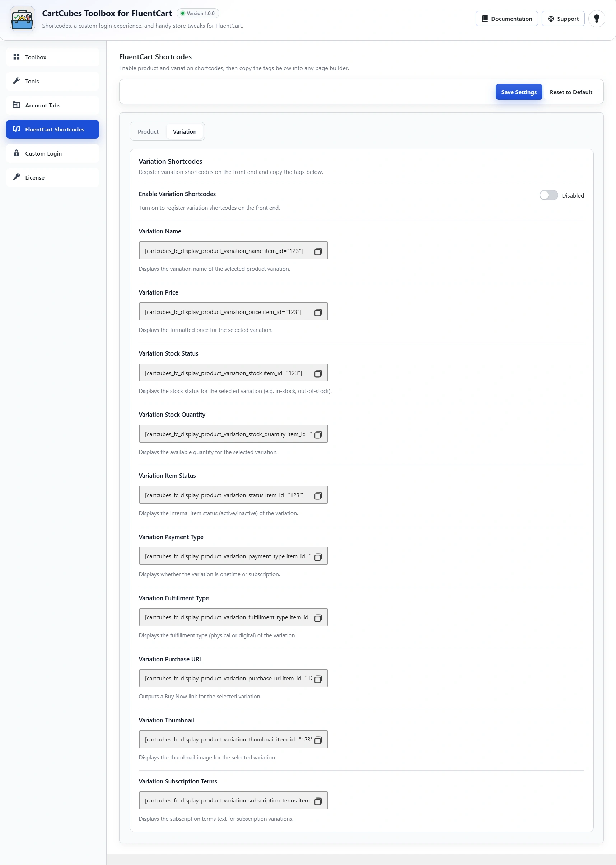Click the CartCubes toolbox logo
The image size is (616, 865).
[22, 19]
